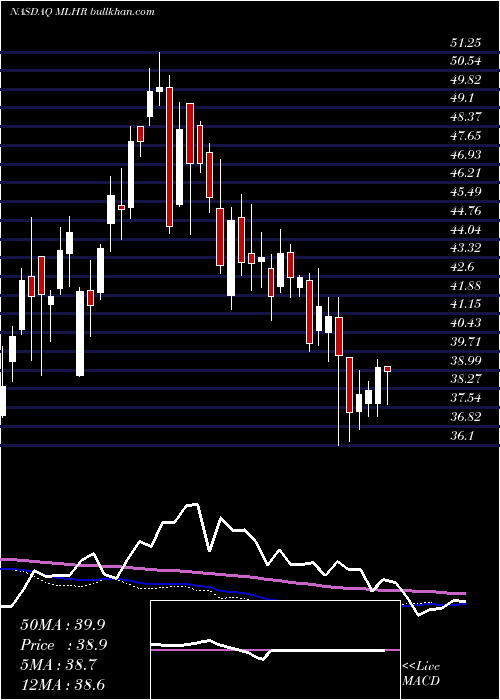Viewport: 500px width, 700px height.
Task: Click the 49.82 price axis label
Action: tap(466, 80)
